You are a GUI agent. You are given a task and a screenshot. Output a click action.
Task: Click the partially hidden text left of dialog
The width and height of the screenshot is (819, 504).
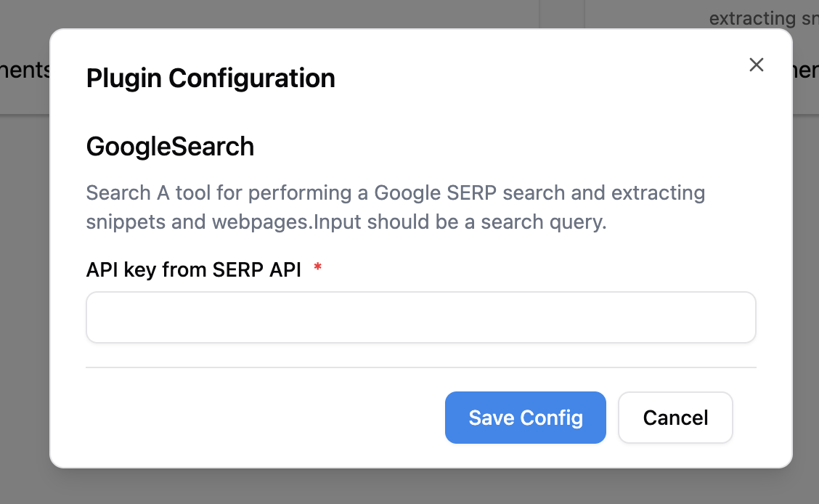coord(24,70)
